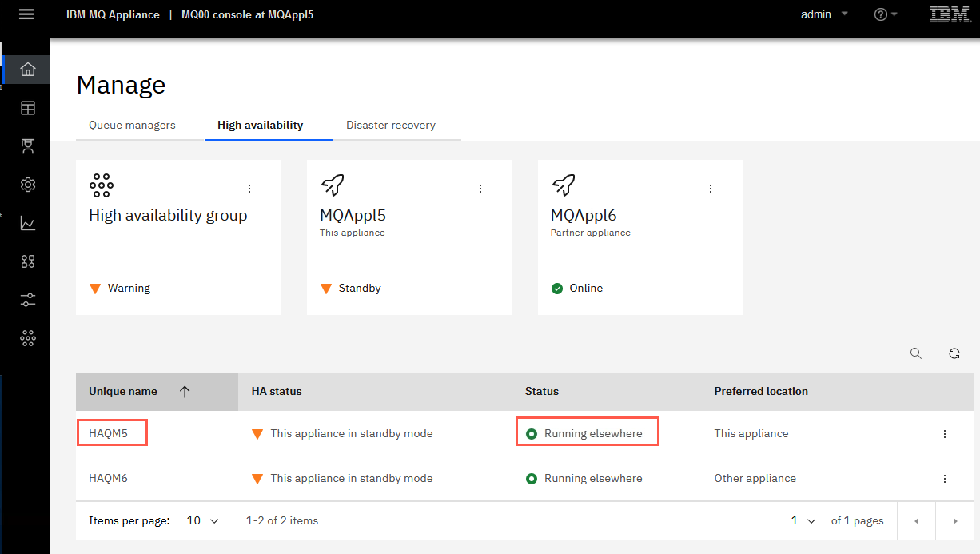Go to previous page arrow

tap(917, 521)
